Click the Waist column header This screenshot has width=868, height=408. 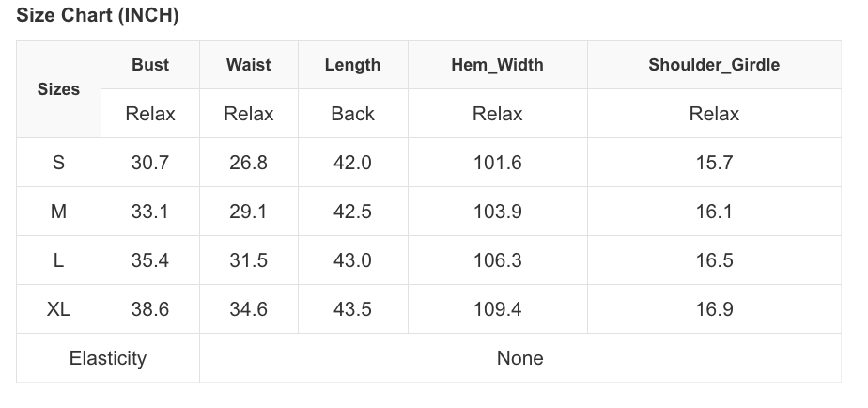[x=248, y=65]
